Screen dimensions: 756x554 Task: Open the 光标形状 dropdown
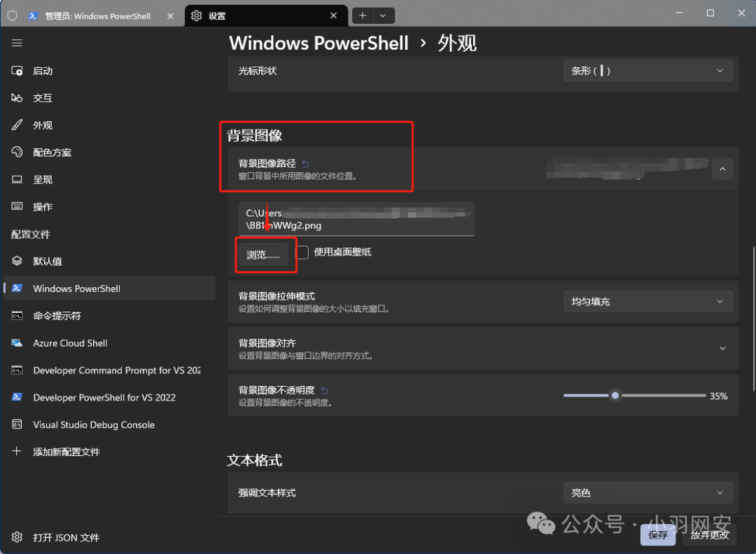pyautogui.click(x=648, y=71)
